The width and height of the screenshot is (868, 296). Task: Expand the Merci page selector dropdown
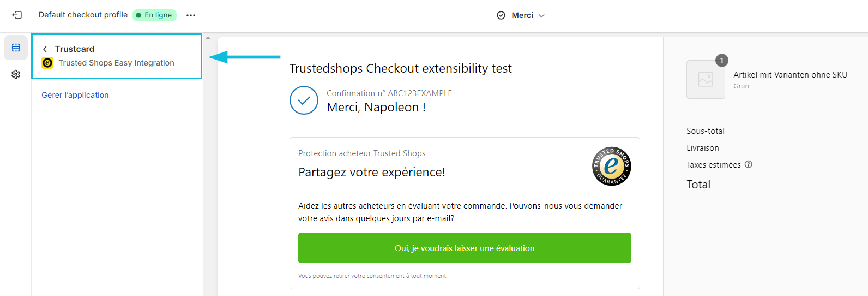(x=521, y=15)
